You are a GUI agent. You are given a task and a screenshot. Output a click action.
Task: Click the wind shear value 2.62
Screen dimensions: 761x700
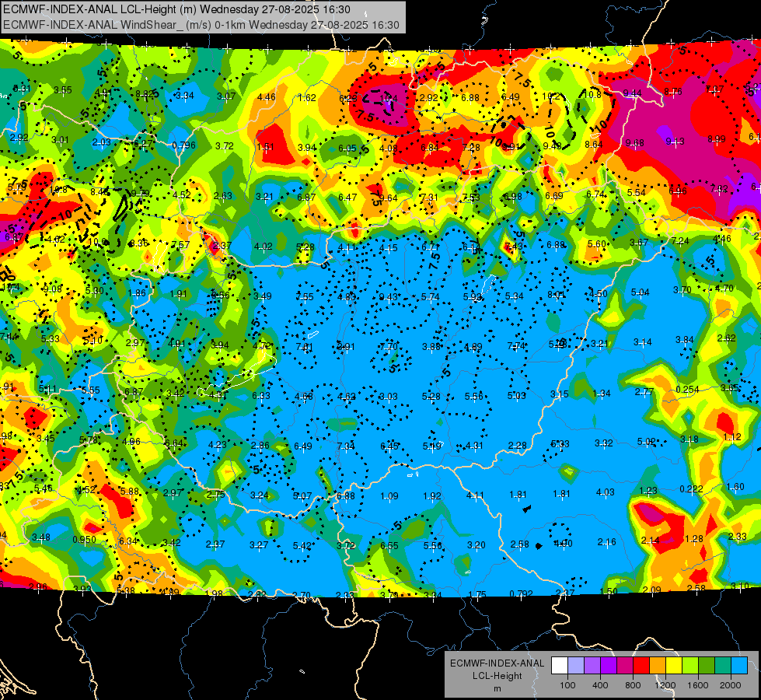727,338
